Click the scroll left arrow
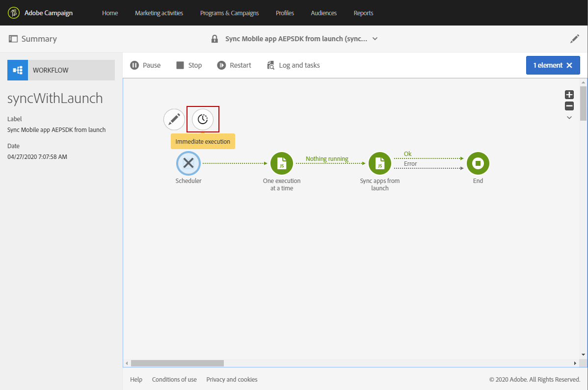This screenshot has height=390, width=588. 127,363
